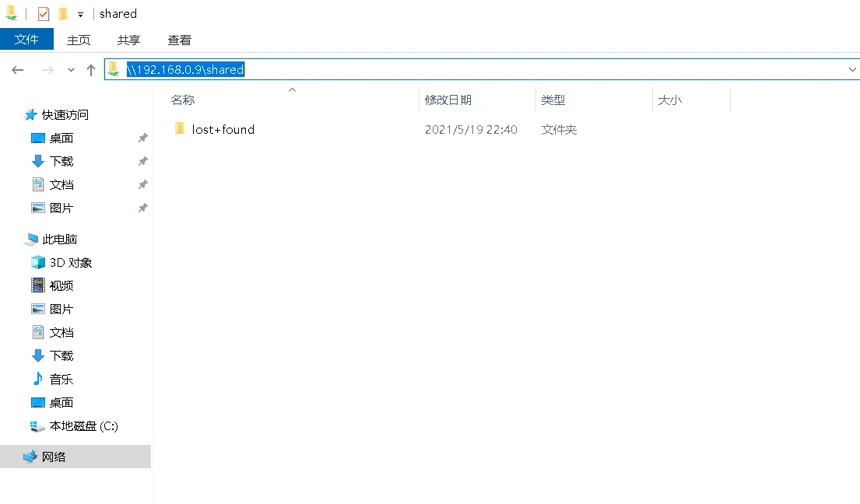
Task: Unpin 图片 from Quick Access
Action: pyautogui.click(x=142, y=208)
